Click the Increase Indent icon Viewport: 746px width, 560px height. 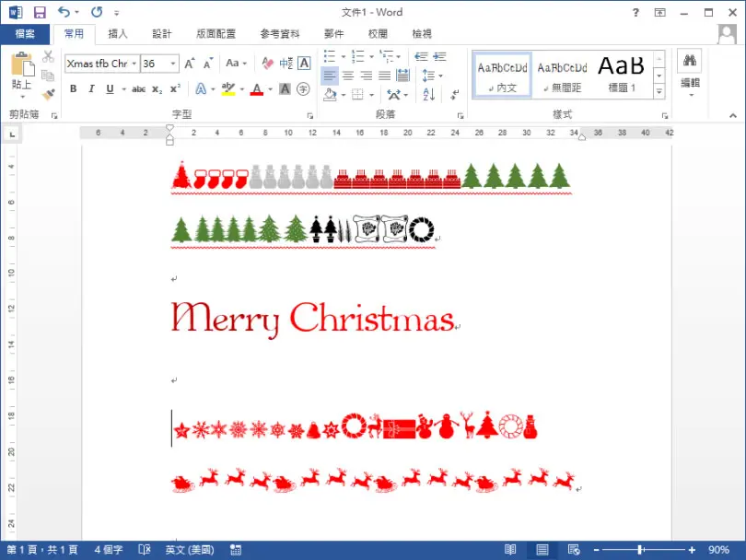click(440, 56)
